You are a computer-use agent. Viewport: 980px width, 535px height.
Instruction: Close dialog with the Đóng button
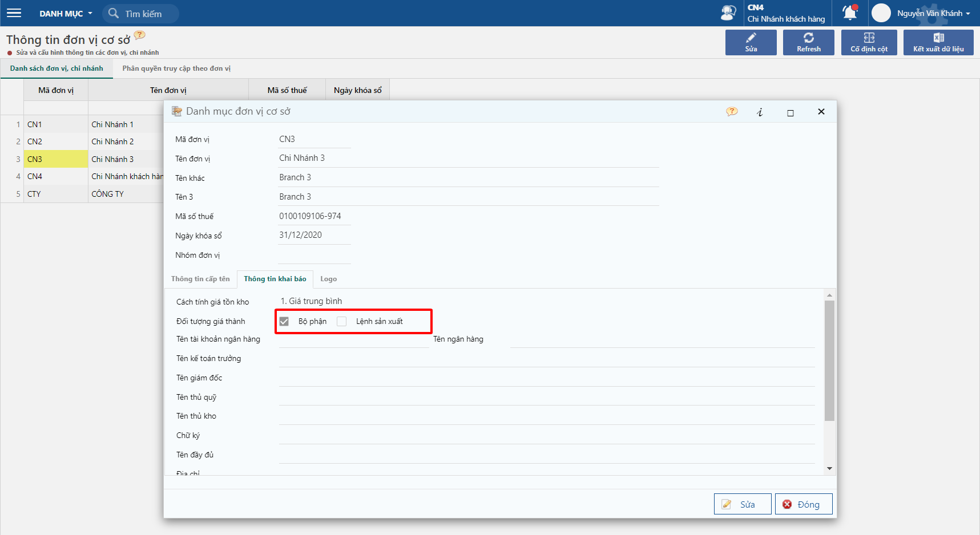pos(804,504)
